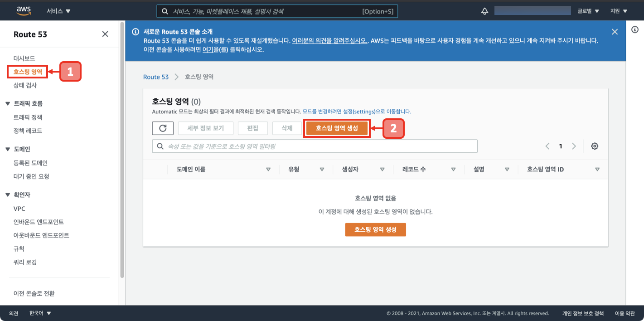Open the 한국어 language dropdown
The width and height of the screenshot is (644, 321).
coord(40,313)
